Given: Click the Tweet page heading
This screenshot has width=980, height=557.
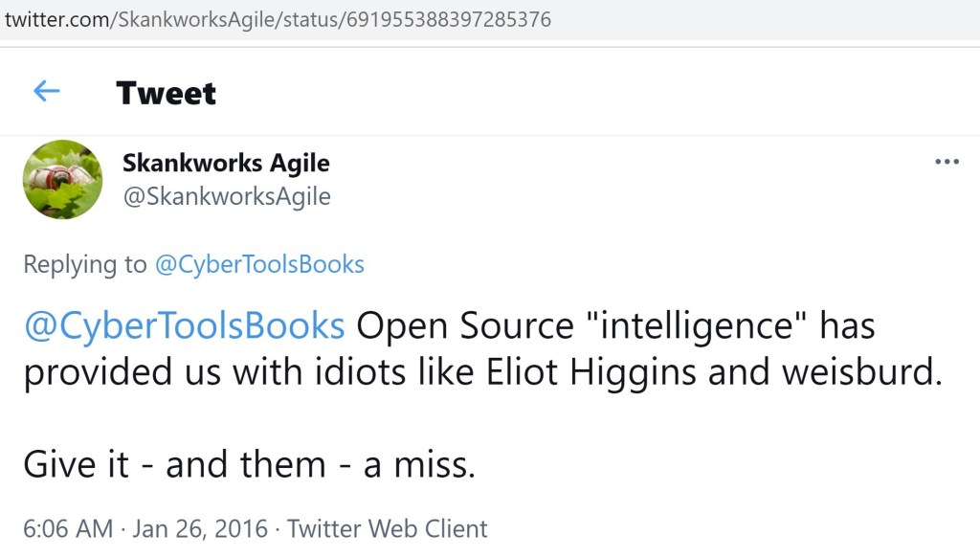Looking at the screenshot, I should 166,93.
